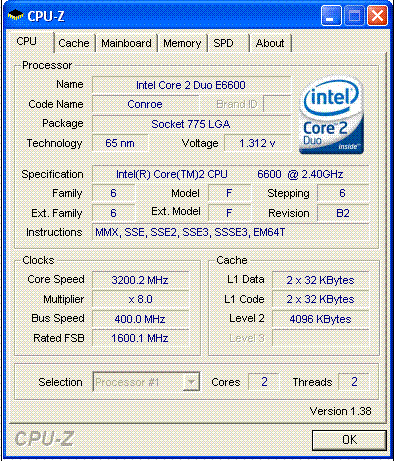Click the Technology value 65 nm
The image size is (398, 461).
pos(120,143)
